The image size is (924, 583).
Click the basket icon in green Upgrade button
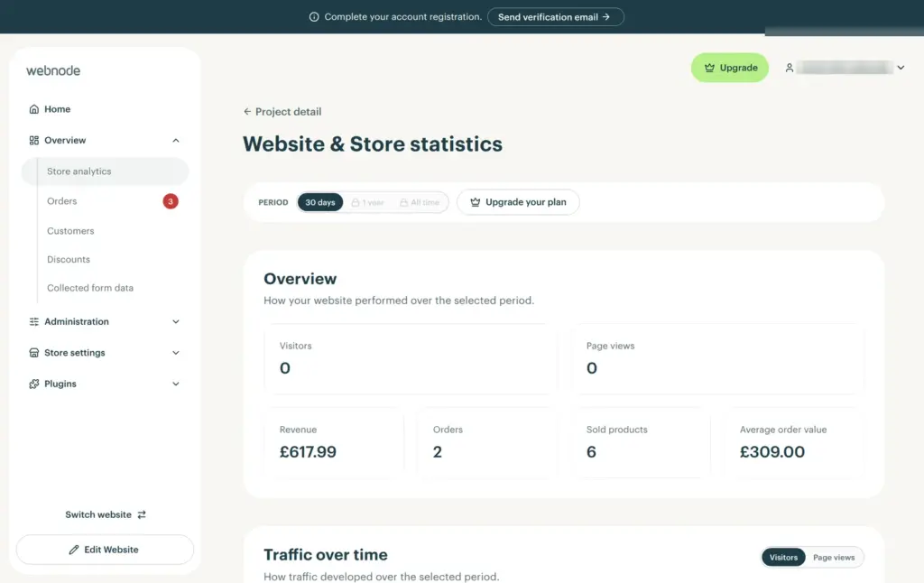[709, 68]
